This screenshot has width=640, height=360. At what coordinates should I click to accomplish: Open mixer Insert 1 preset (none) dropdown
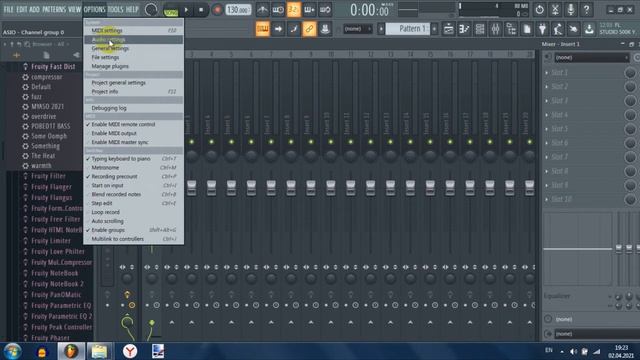591,58
